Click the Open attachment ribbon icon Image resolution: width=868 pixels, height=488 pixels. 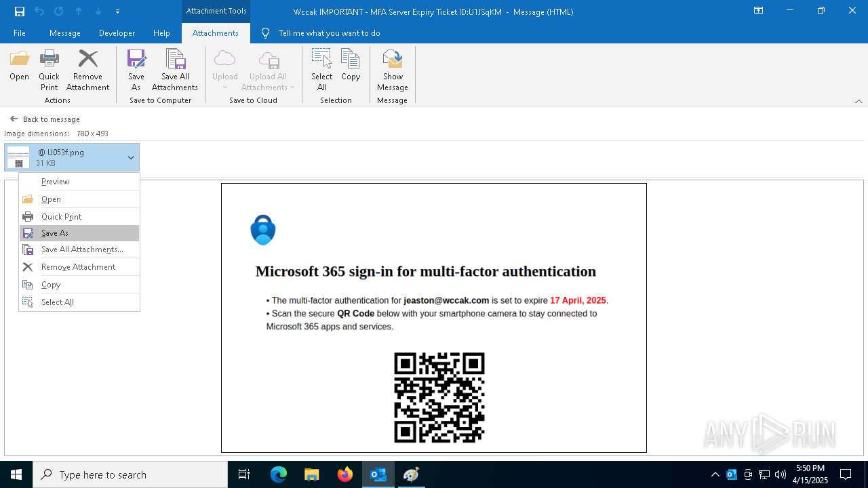19,66
